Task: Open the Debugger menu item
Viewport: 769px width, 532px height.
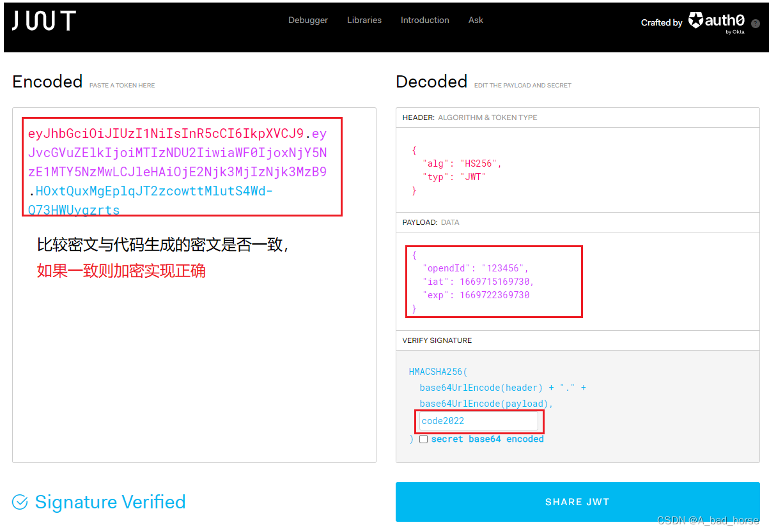Action: click(307, 20)
